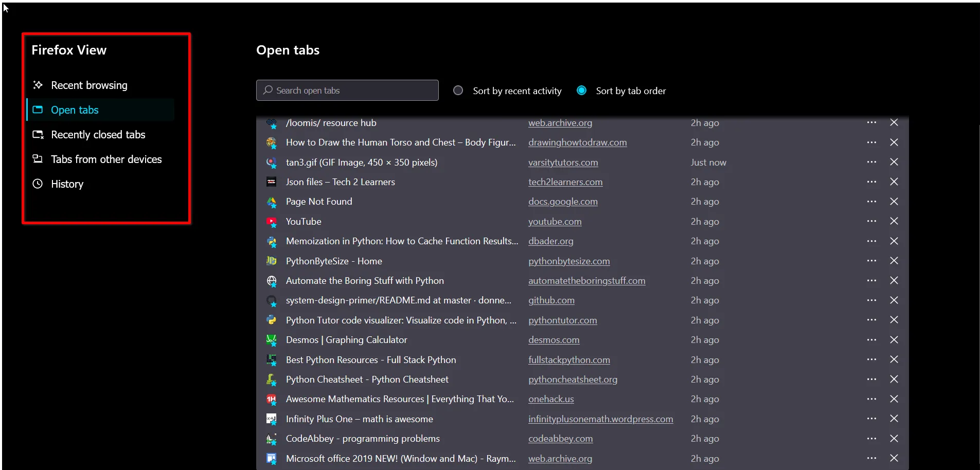
Task: Select Sort by recent activity
Action: (458, 91)
